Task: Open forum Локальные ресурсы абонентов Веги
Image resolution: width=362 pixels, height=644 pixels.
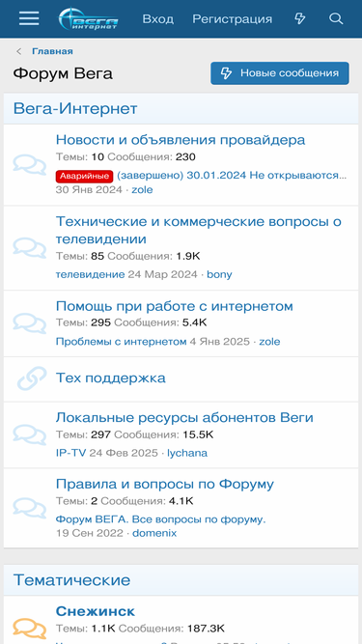Action: pos(184,418)
